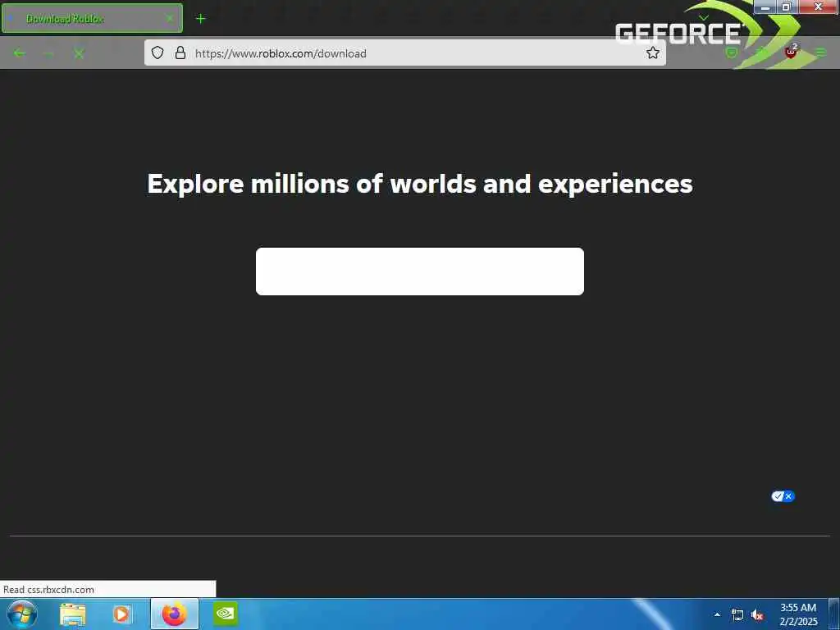Open network status tray icon
The height and width of the screenshot is (630, 840).
[x=737, y=615]
